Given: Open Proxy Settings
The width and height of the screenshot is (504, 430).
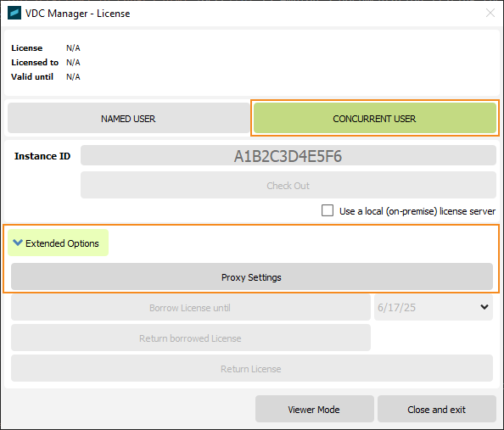Looking at the screenshot, I should 252,277.
